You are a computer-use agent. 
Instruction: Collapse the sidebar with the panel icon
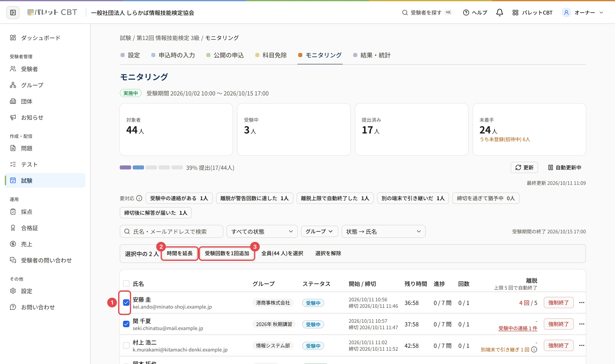coord(13,13)
